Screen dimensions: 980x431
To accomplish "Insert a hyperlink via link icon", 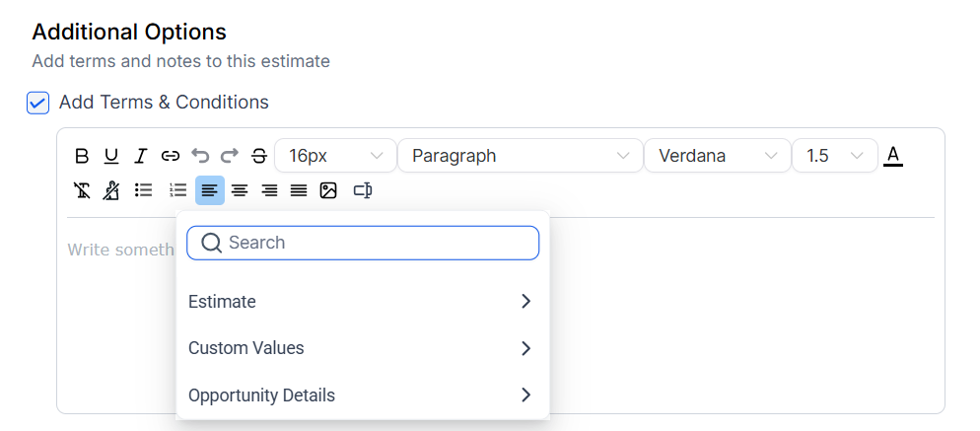I will tap(171, 156).
